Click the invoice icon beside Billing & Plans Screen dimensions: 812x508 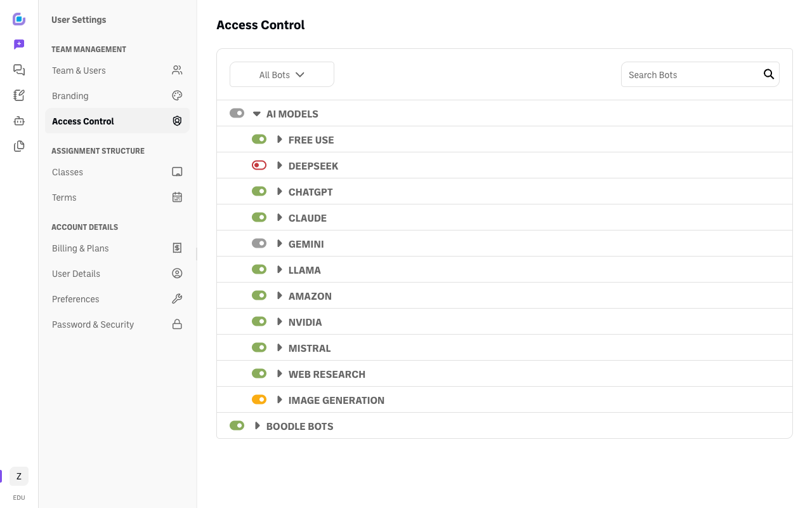(177, 248)
